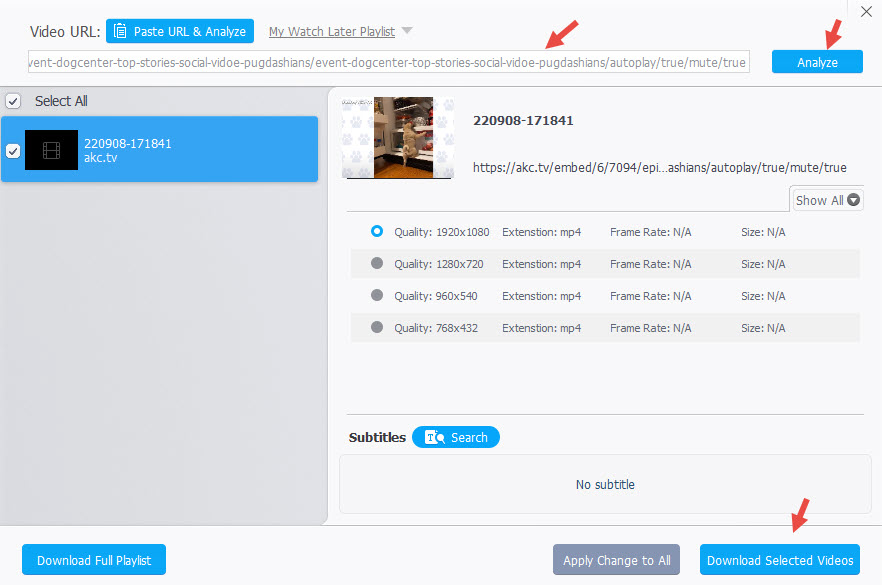This screenshot has height=585, width=882.
Task: Click Size: N/A in the 1280x720 row
Action: click(763, 264)
